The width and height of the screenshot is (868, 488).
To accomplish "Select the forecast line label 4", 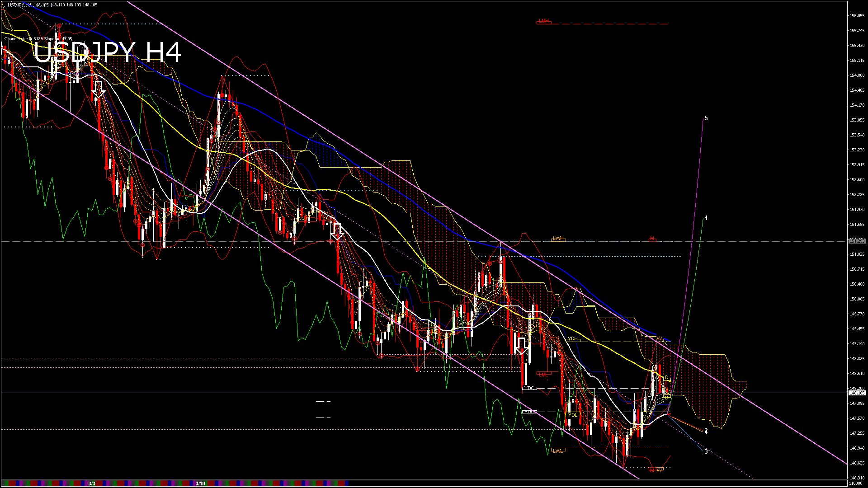I will point(706,218).
